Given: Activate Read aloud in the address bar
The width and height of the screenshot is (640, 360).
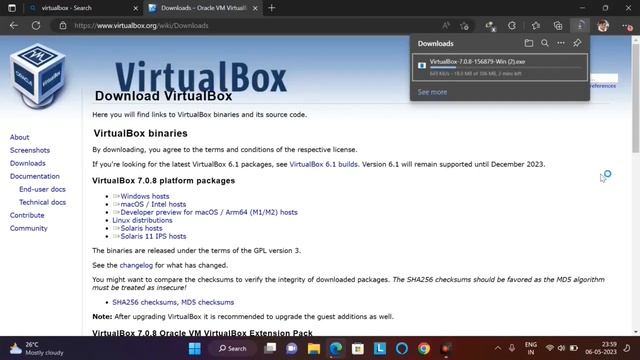Looking at the screenshot, I should [x=446, y=26].
